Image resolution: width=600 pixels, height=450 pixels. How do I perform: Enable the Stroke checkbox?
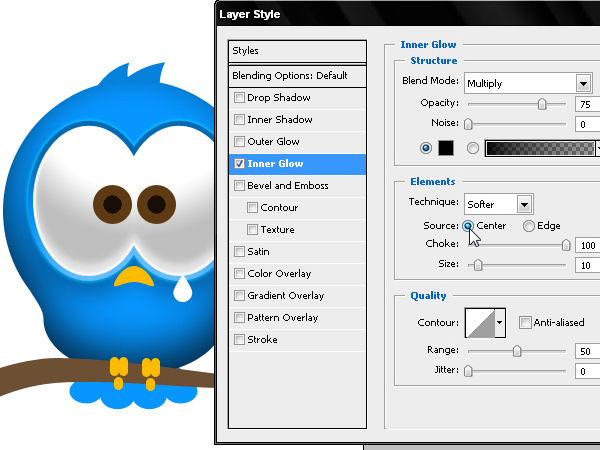tap(239, 339)
